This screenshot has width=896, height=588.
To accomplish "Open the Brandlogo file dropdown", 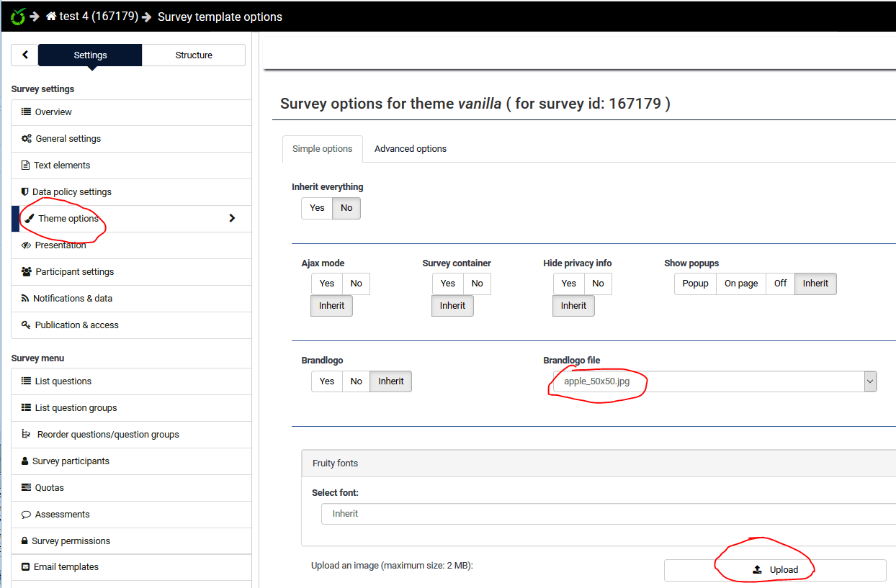I will tap(709, 381).
